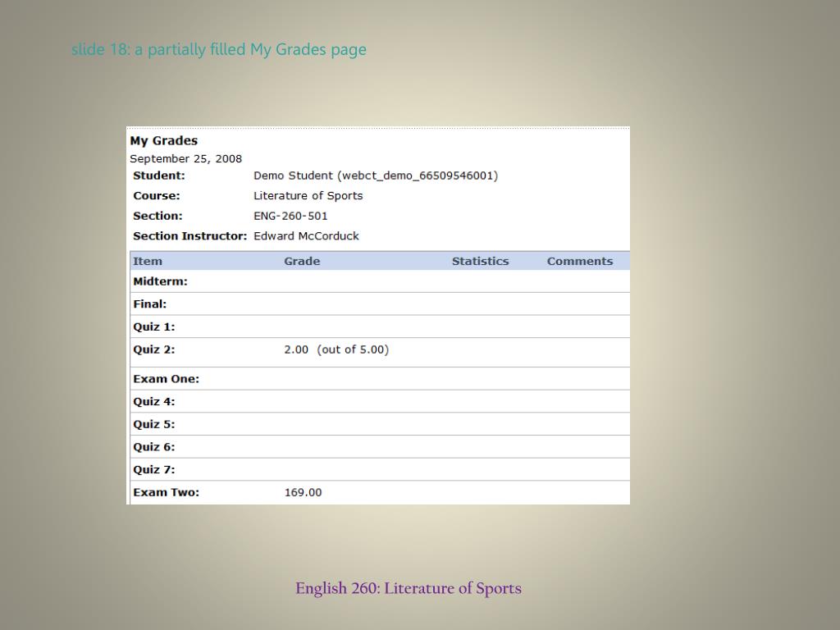Select the 'Exam One:' row label
The height and width of the screenshot is (630, 840).
point(166,379)
